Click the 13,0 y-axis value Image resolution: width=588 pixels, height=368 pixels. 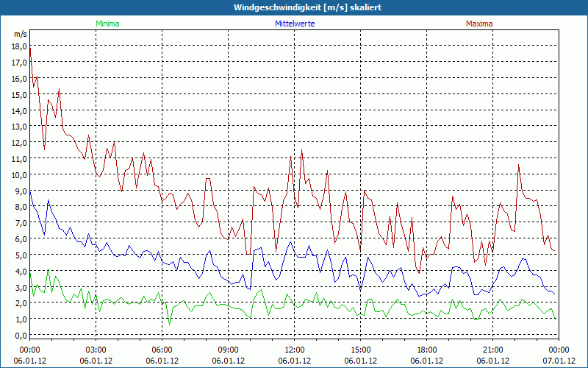point(20,127)
